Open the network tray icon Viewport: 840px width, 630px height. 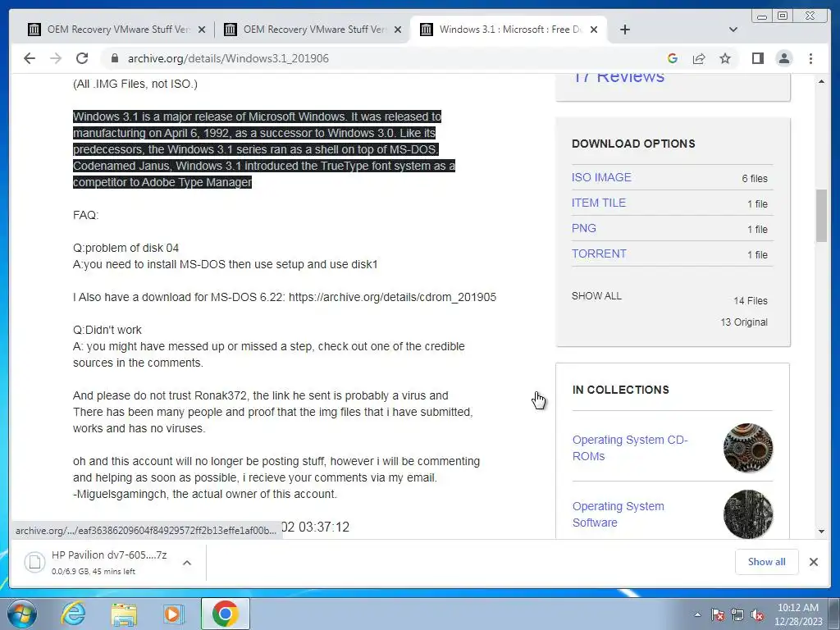coord(737,615)
